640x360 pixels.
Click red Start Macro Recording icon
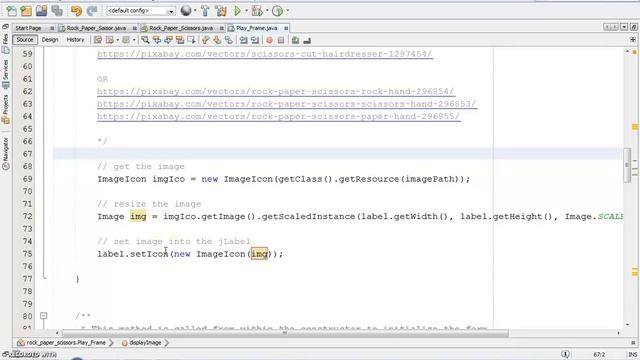pyautogui.click(x=269, y=40)
